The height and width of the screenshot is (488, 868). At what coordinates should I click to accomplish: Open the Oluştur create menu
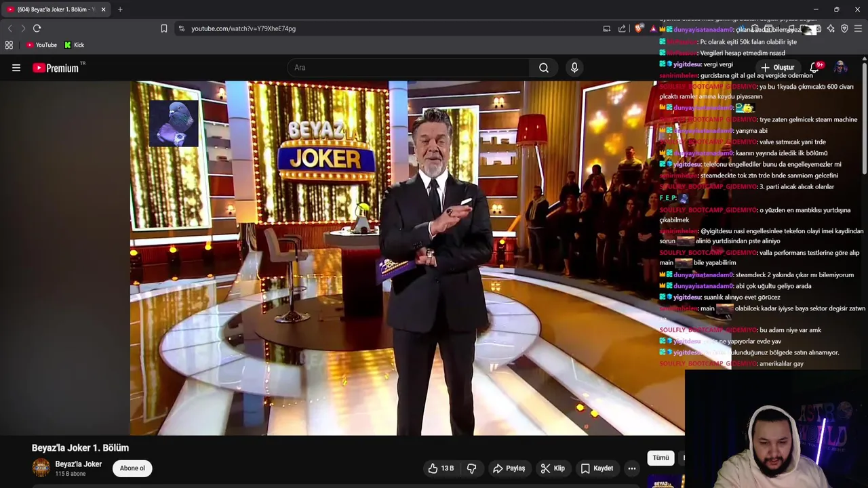point(777,68)
